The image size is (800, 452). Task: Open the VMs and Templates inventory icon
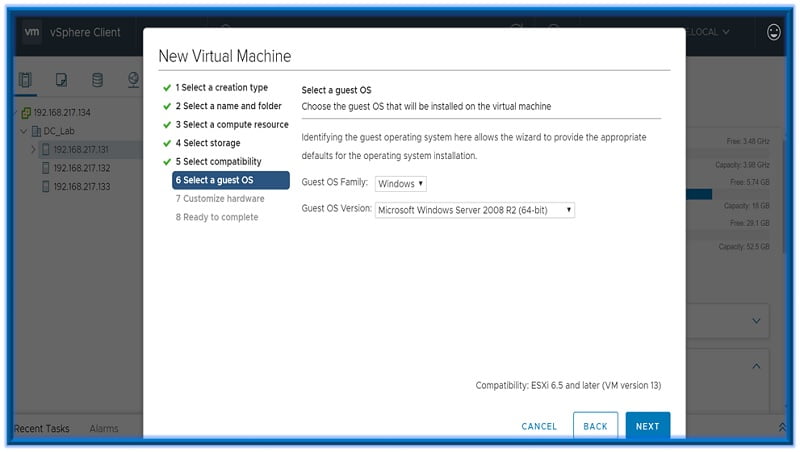pyautogui.click(x=61, y=80)
